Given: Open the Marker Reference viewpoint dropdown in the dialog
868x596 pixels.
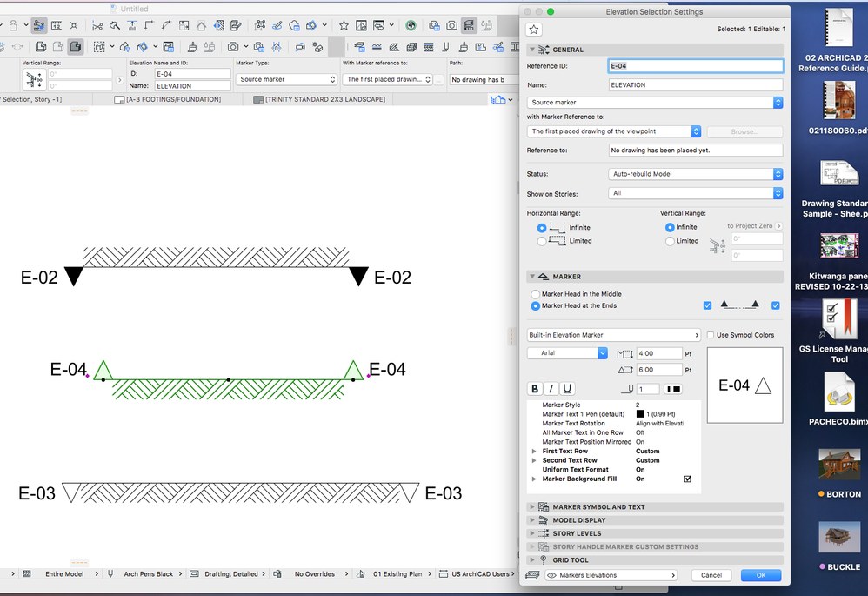Looking at the screenshot, I should coord(614,131).
